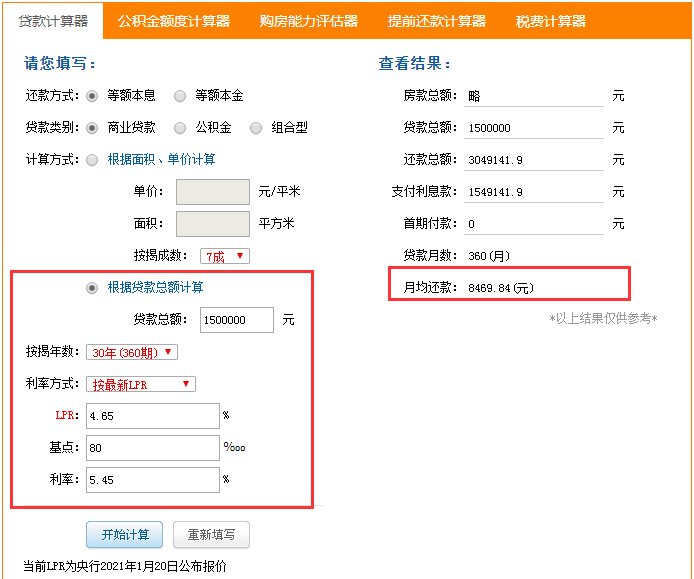Select 等额本金 repayment radio button

coord(180,96)
